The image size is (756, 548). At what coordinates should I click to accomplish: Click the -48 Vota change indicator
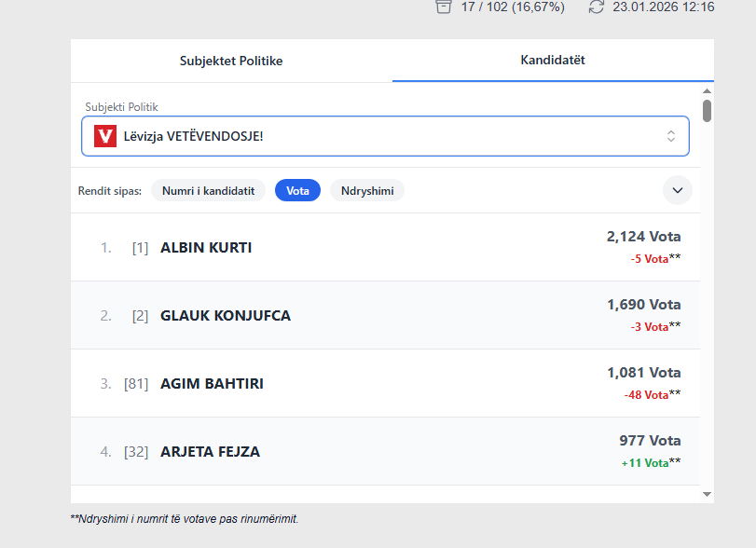(x=646, y=395)
